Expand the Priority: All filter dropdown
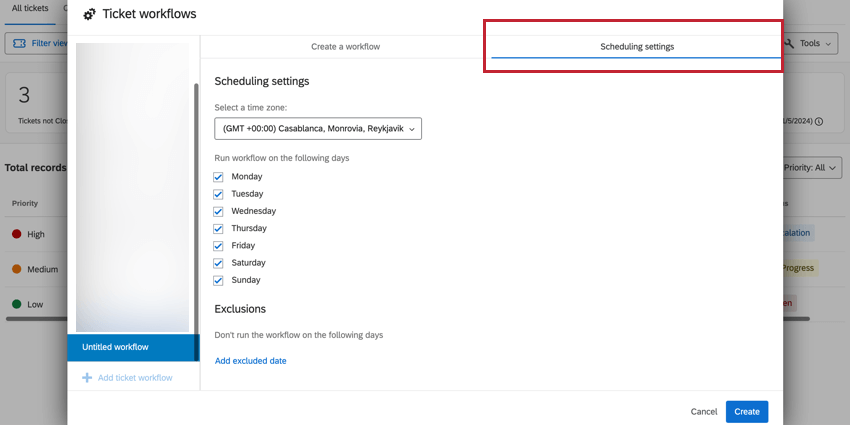The width and height of the screenshot is (850, 425). 813,168
